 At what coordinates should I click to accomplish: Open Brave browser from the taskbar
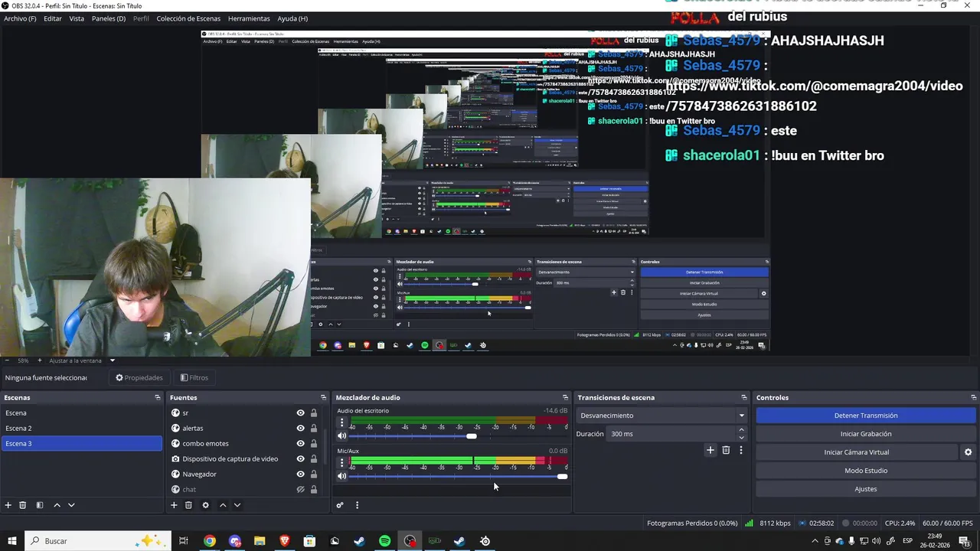[x=285, y=541]
